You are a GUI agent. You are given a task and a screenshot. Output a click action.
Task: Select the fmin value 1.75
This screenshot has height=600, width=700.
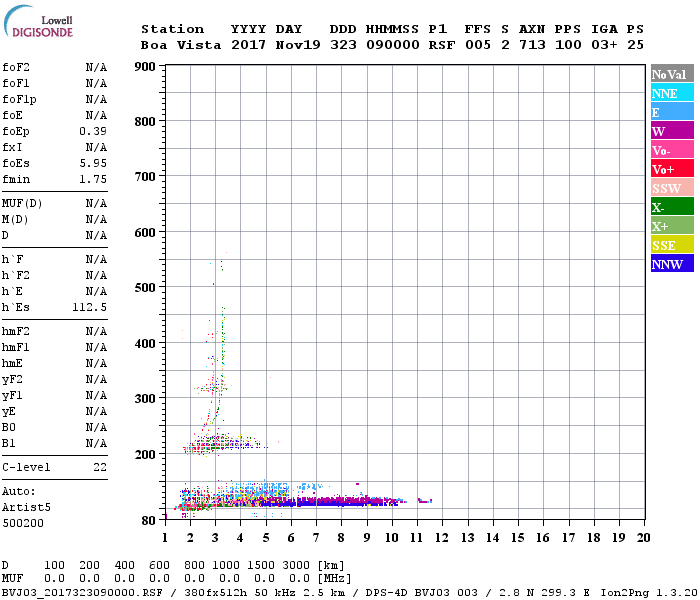click(95, 179)
